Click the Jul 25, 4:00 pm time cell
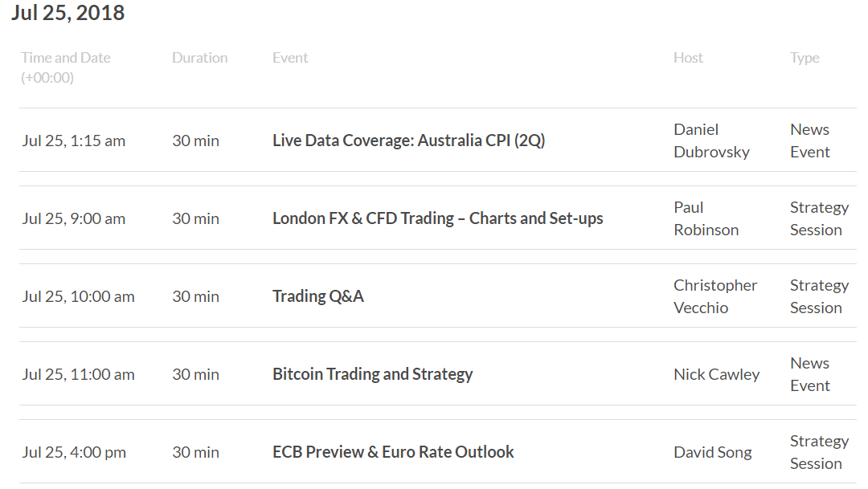The image size is (868, 489). (74, 453)
